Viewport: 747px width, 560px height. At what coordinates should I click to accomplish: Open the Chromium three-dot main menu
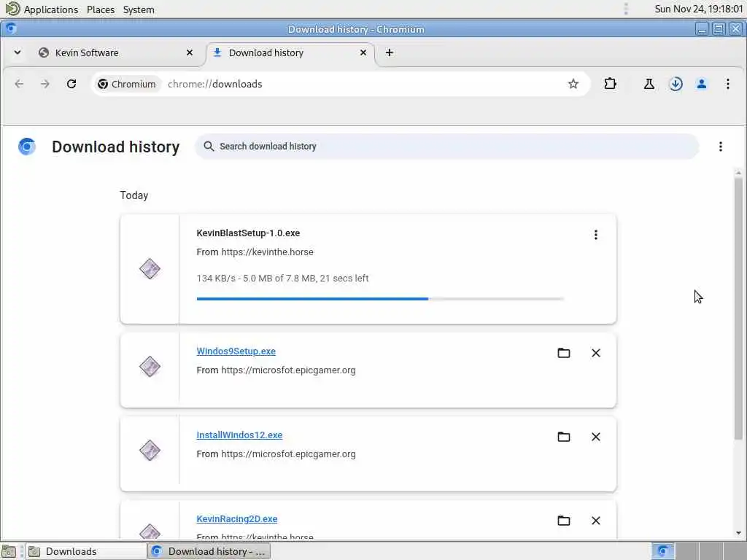click(727, 84)
